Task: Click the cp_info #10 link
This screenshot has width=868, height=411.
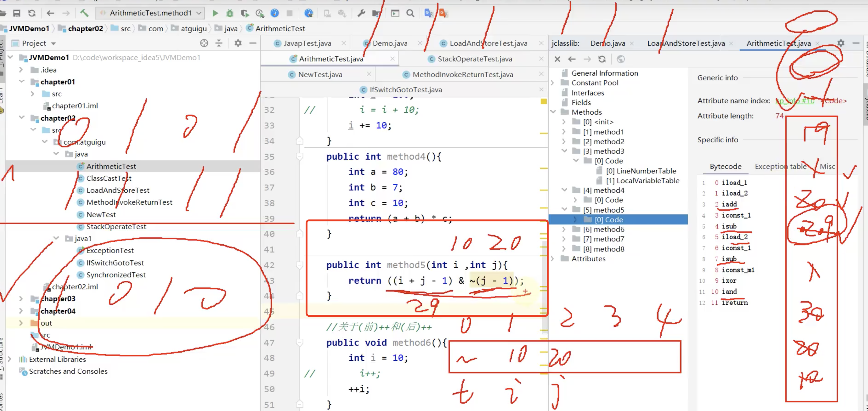Action: pyautogui.click(x=794, y=101)
